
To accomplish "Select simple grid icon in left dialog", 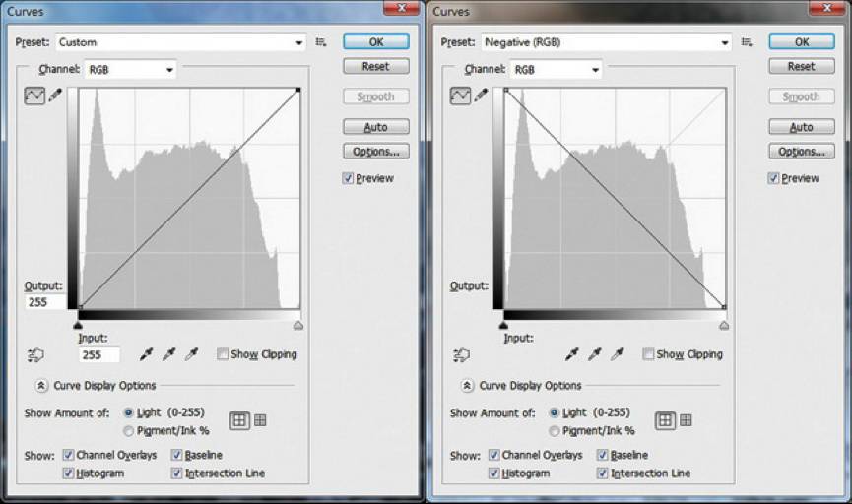I will pos(238,420).
